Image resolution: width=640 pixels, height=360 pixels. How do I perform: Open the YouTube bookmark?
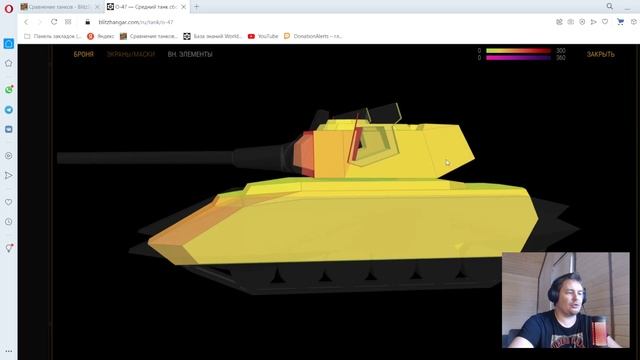[x=263, y=36]
